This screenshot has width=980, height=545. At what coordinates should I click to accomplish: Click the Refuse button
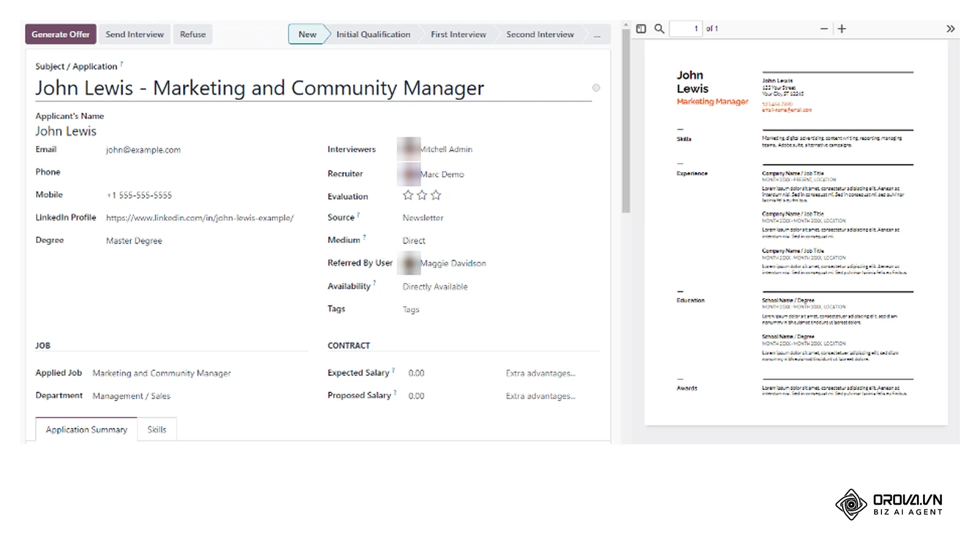193,34
